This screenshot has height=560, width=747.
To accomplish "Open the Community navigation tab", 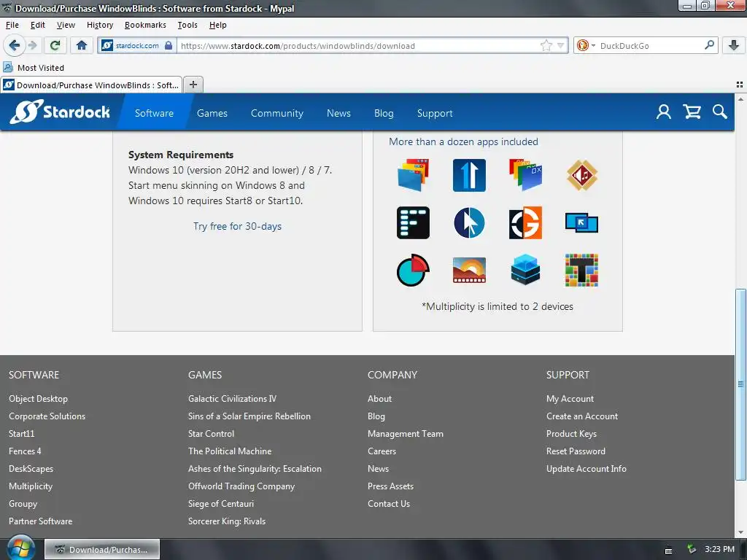I will point(276,113).
